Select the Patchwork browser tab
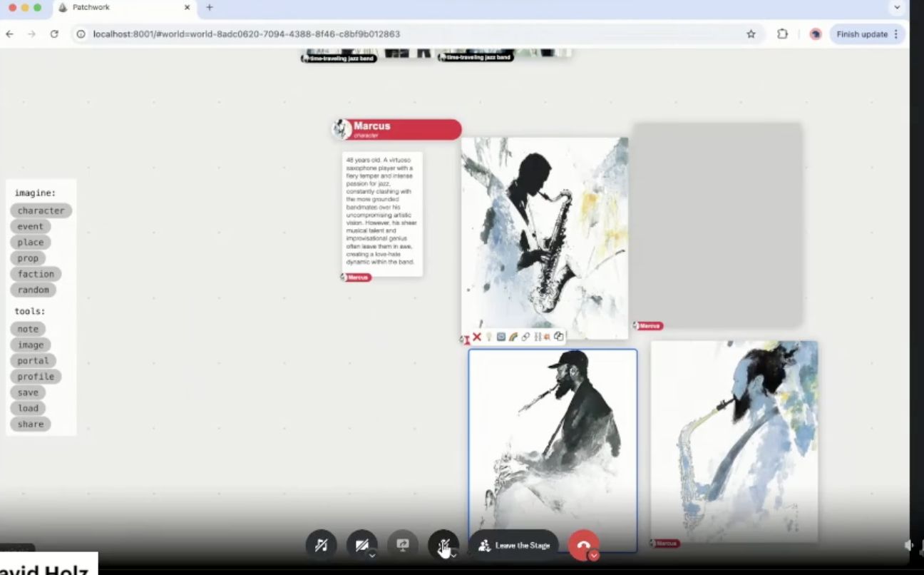Viewport: 924px width, 575px height. click(x=121, y=8)
